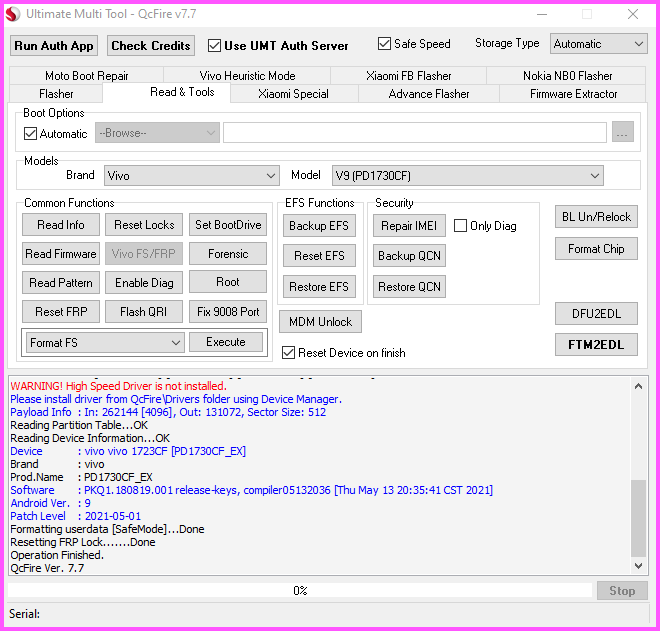Click Read Info button
Viewport: 660px width, 631px height.
(61, 225)
